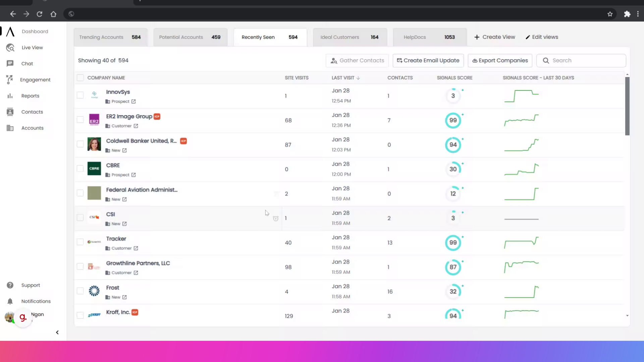Toggle the select-all checkbox in header
The image size is (644, 362).
tap(80, 78)
